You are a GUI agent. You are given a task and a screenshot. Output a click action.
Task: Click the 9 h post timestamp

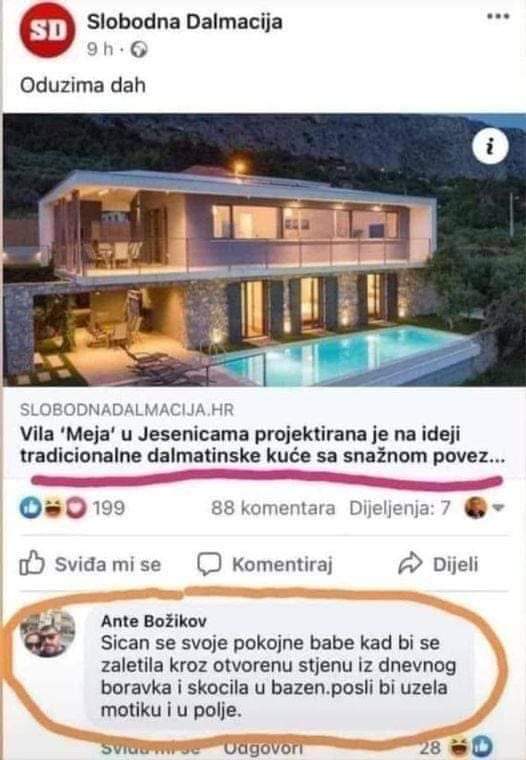[x=100, y=49]
